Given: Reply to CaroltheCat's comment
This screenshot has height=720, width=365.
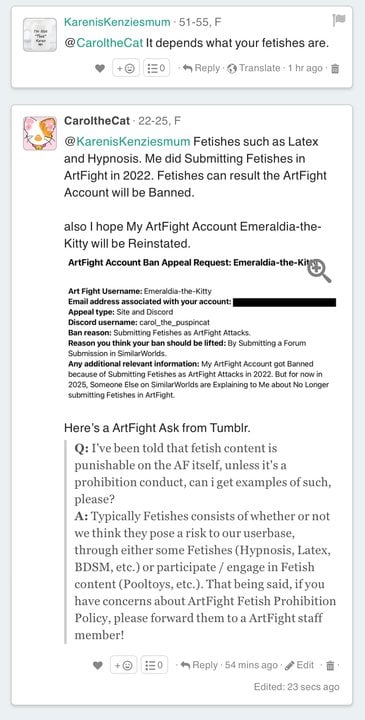Looking at the screenshot, I should (199, 665).
